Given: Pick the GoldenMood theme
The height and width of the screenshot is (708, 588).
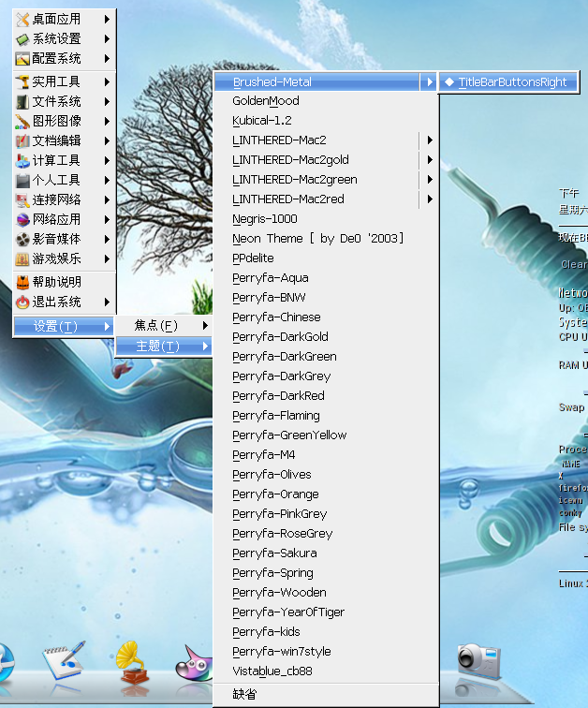Looking at the screenshot, I should pyautogui.click(x=266, y=101).
